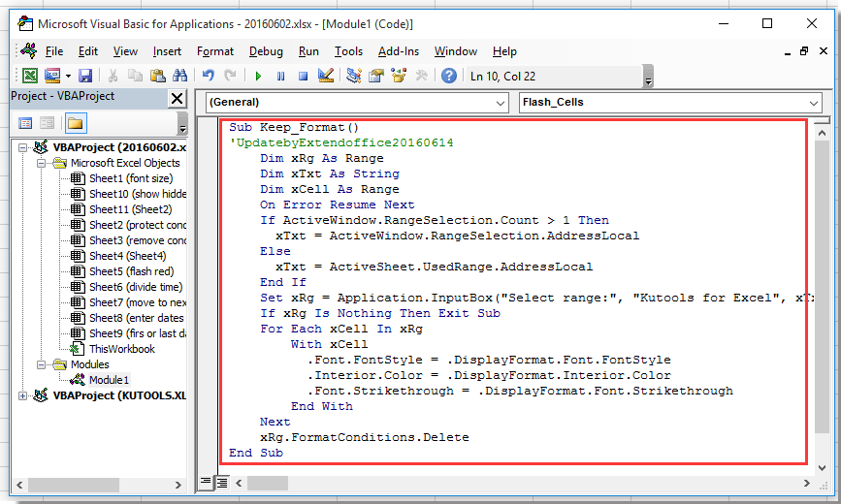Click the Reset stop icon

pyautogui.click(x=303, y=76)
